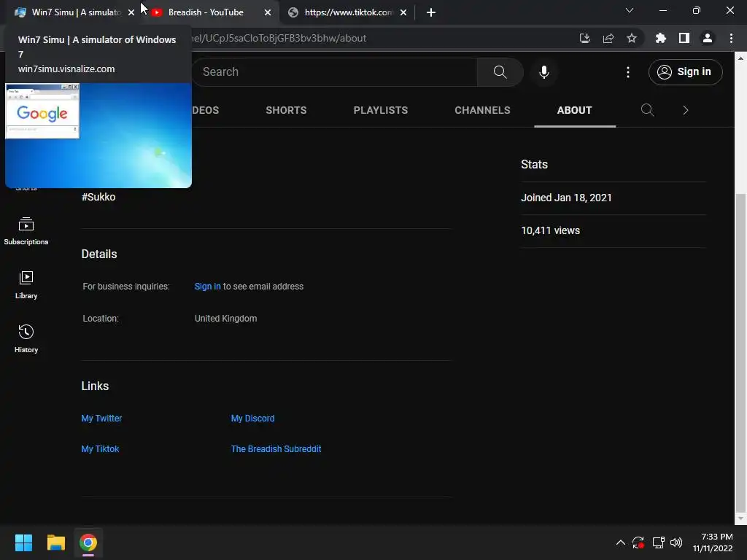Click the page vertical scrollbar thumb
Screen dimensions: 747x560
tap(740, 352)
